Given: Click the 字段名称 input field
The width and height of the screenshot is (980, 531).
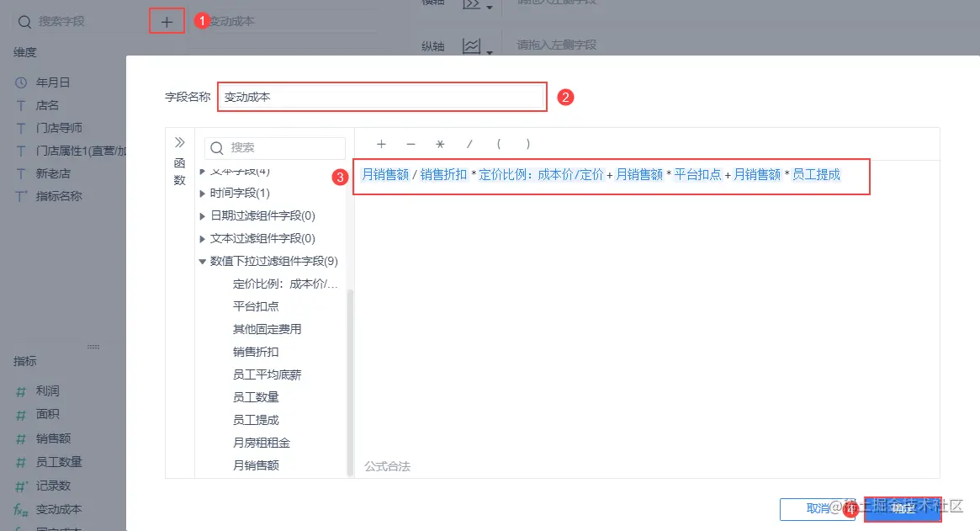Looking at the screenshot, I should (x=381, y=97).
